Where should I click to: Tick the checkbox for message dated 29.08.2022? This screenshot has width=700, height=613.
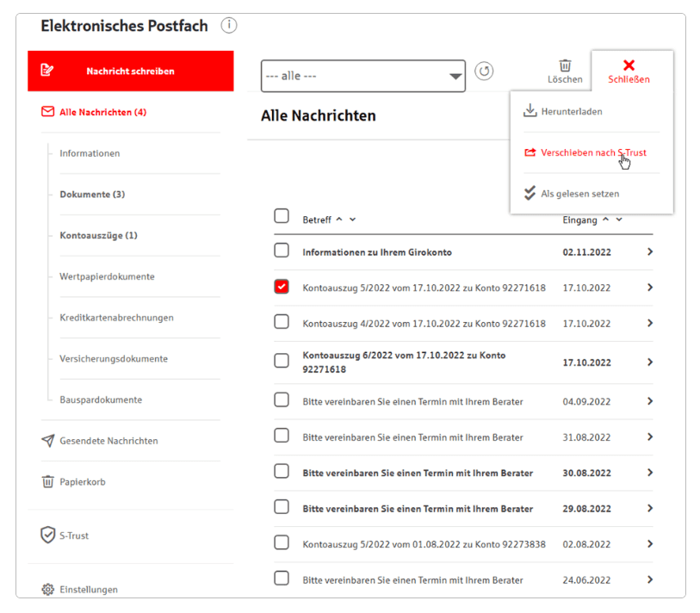tap(282, 507)
